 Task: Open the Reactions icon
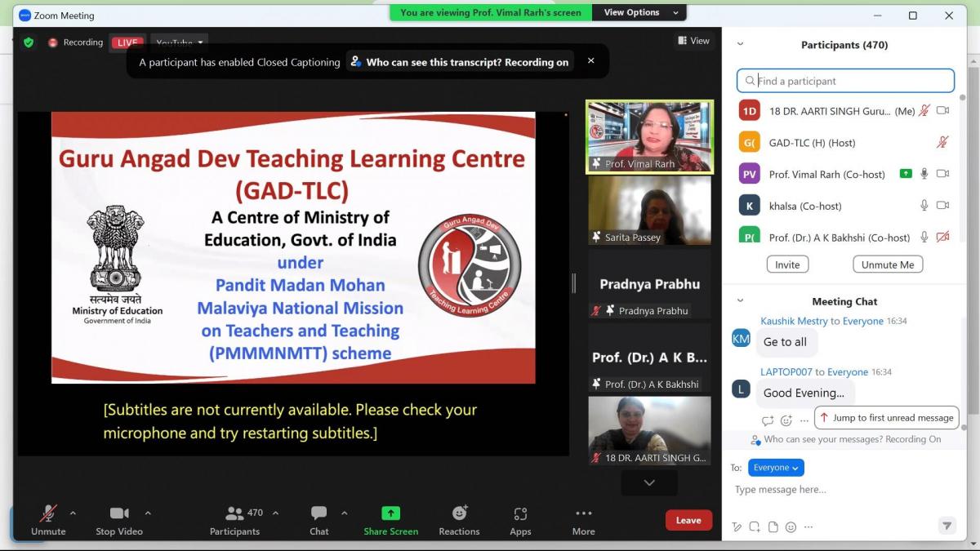[x=459, y=513]
